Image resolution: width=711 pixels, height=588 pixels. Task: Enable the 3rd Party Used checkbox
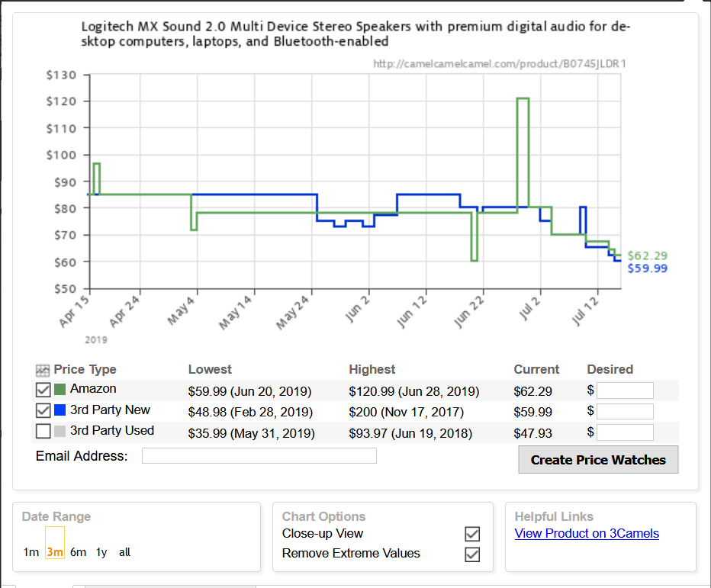click(x=43, y=431)
